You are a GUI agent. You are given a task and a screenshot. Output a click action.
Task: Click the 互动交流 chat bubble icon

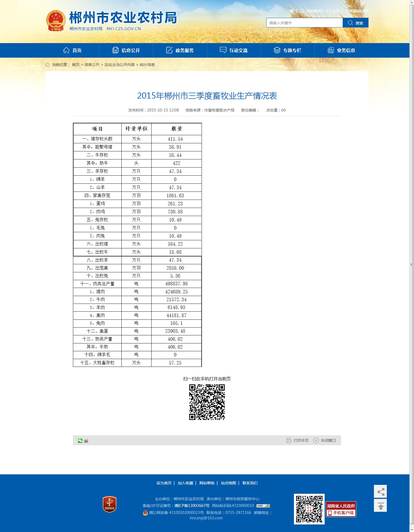click(223, 50)
